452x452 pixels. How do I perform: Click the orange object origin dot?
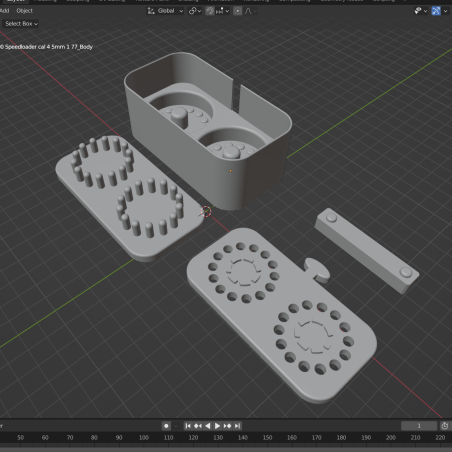pyautogui.click(x=230, y=171)
